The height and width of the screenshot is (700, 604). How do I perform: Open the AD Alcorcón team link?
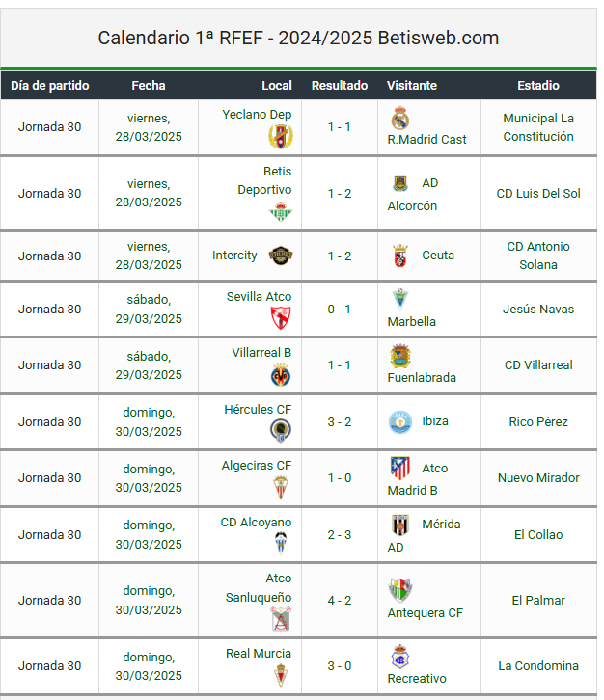pyautogui.click(x=412, y=194)
